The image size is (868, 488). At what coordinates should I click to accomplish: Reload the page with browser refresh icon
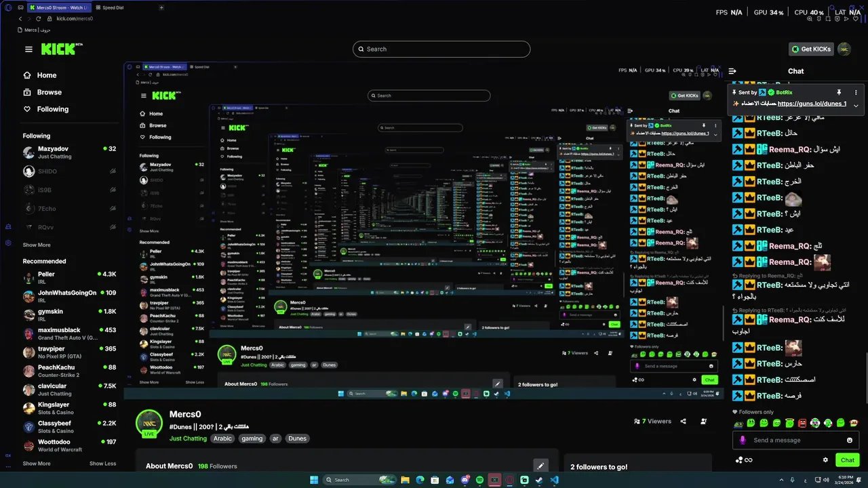pyautogui.click(x=38, y=18)
